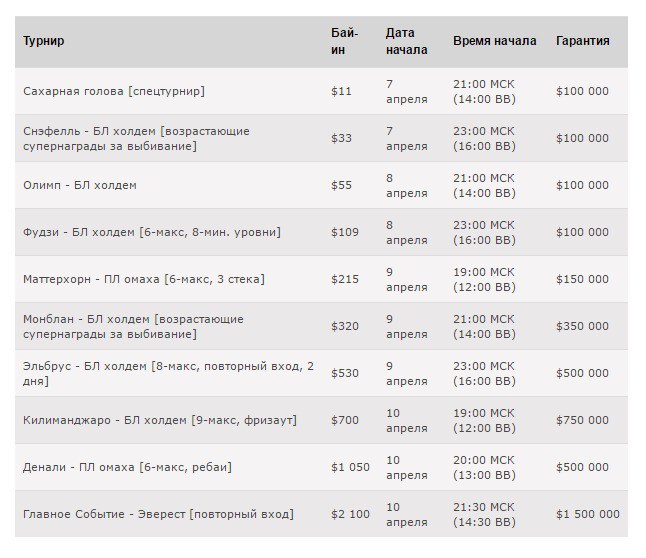Click the "Бай-ин" column header
Viewport: 646px width, 558px height.
344,41
